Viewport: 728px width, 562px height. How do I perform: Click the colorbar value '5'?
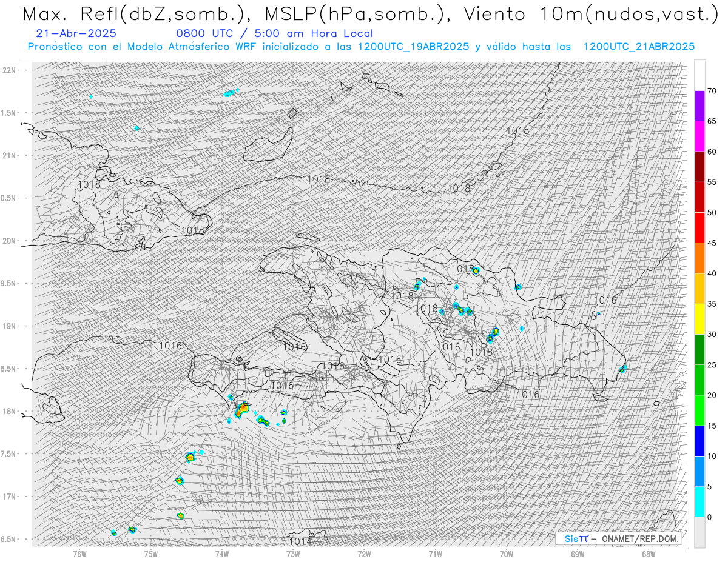coord(709,486)
